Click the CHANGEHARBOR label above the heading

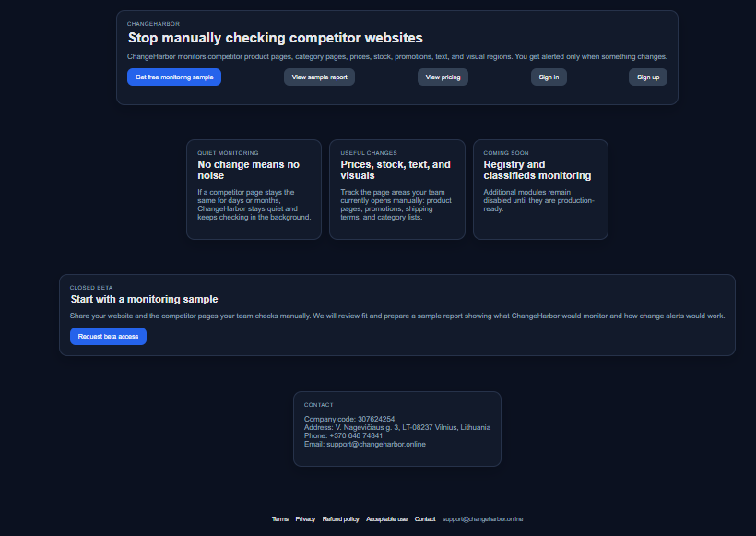(153, 24)
